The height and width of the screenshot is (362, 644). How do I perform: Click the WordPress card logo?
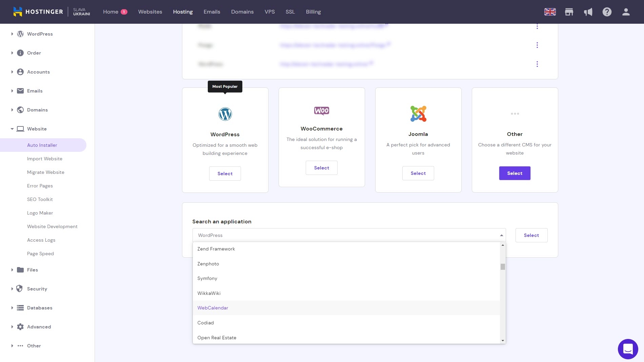click(x=225, y=114)
